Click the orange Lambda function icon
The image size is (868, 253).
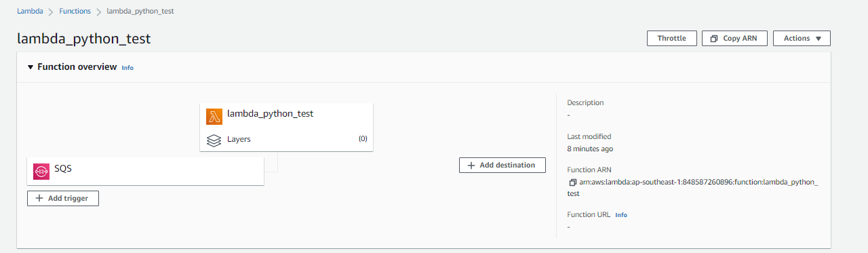(x=214, y=117)
